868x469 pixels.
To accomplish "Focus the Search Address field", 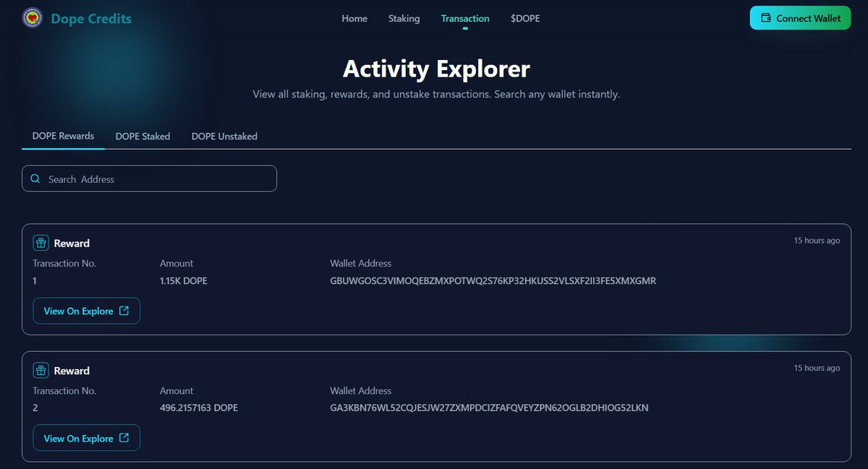I will [149, 178].
